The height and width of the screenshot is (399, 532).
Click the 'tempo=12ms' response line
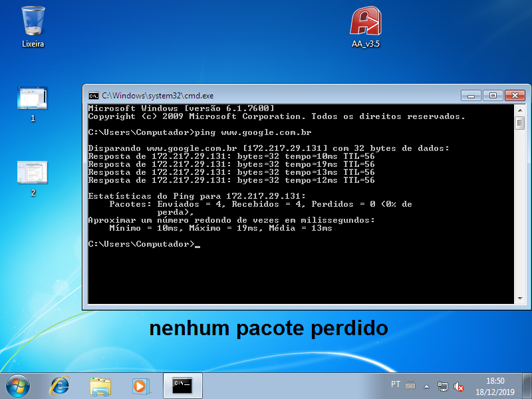(231, 180)
